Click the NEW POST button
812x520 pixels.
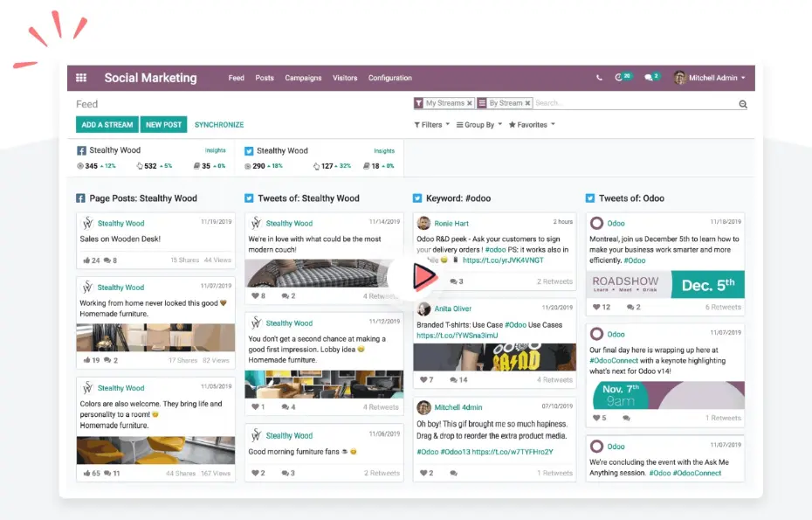pos(163,124)
